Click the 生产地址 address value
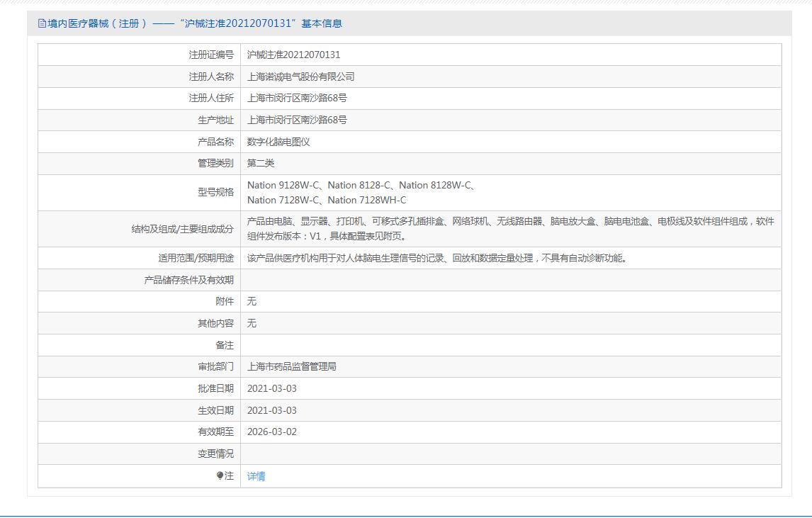The image size is (812, 518). click(297, 120)
